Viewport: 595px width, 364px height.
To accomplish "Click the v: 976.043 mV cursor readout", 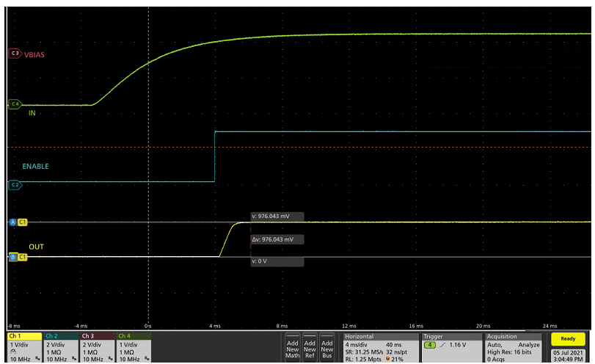I will [277, 216].
